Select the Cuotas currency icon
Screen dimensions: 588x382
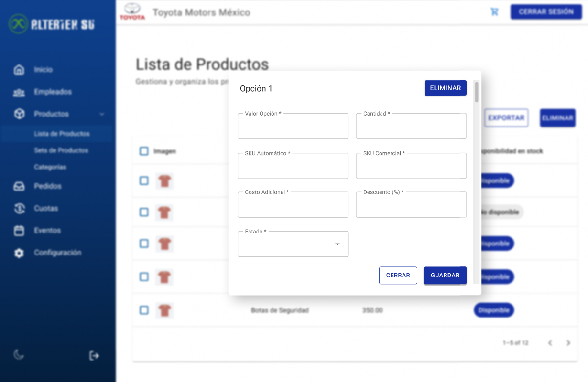coord(19,209)
